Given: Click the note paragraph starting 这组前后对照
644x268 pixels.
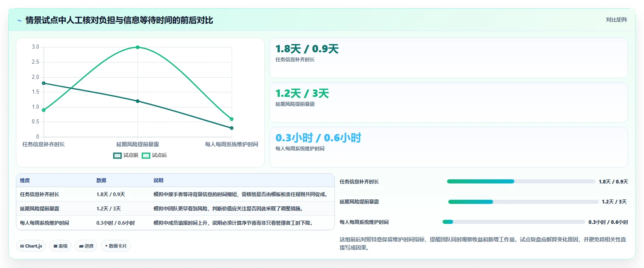Looking at the screenshot, I should pos(483,243).
